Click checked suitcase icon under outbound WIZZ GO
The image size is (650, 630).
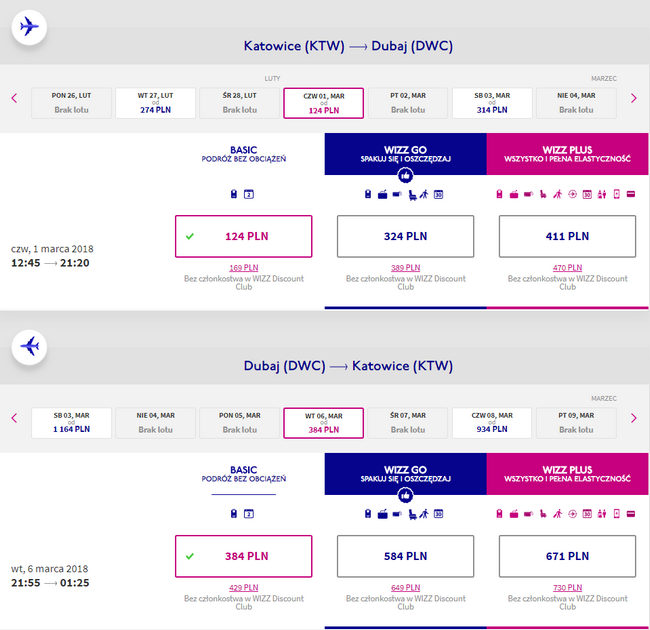click(x=382, y=194)
